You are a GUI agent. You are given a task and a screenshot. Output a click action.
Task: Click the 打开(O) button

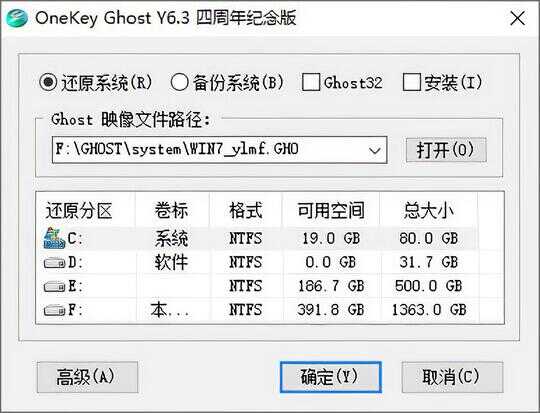446,150
